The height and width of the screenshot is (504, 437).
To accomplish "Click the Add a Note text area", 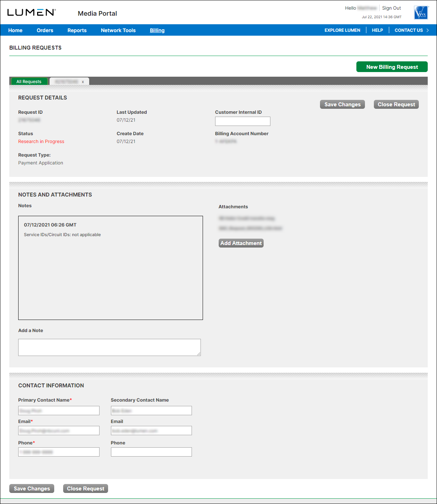I will point(110,347).
